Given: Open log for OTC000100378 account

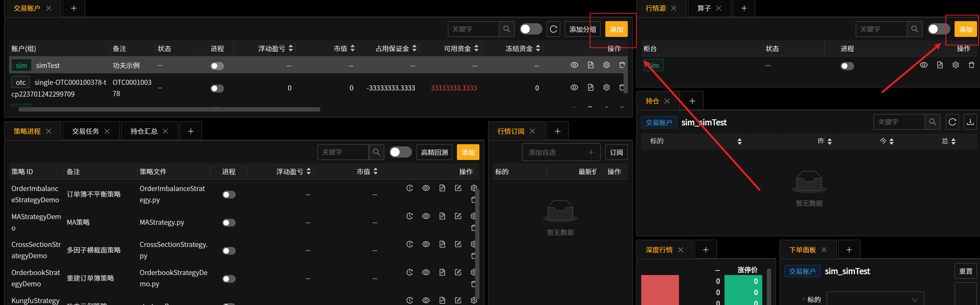Looking at the screenshot, I should tap(590, 87).
